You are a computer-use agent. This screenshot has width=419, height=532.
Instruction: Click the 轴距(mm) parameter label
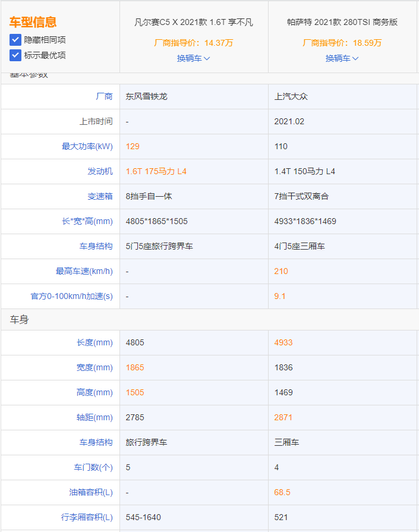point(94,417)
